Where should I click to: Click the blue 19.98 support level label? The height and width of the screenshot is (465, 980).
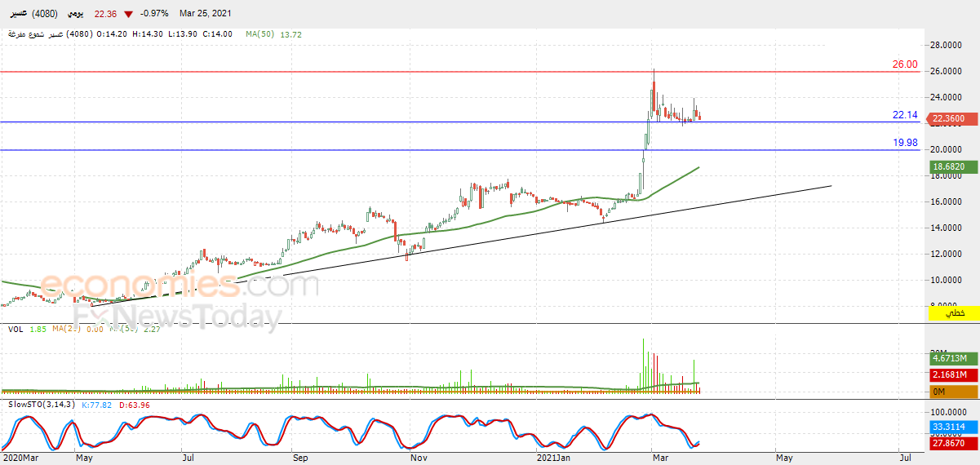tap(905, 143)
